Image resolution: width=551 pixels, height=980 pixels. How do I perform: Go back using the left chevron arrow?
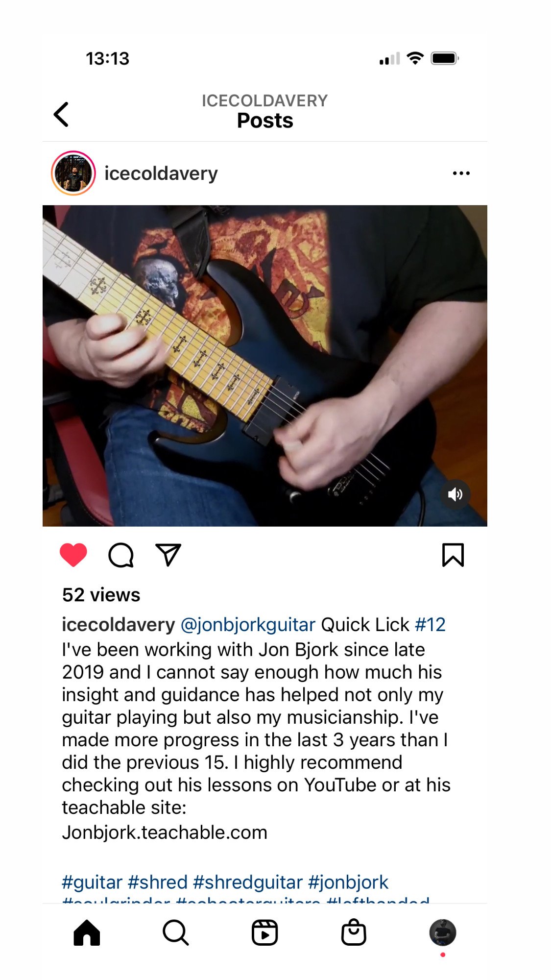coord(61,115)
